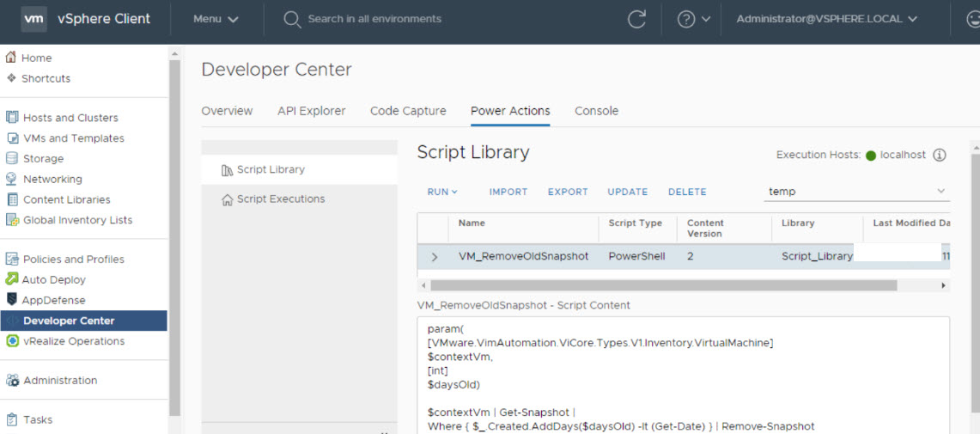This screenshot has width=980, height=434.
Task: Click the smiley feedback icon
Action: click(973, 19)
